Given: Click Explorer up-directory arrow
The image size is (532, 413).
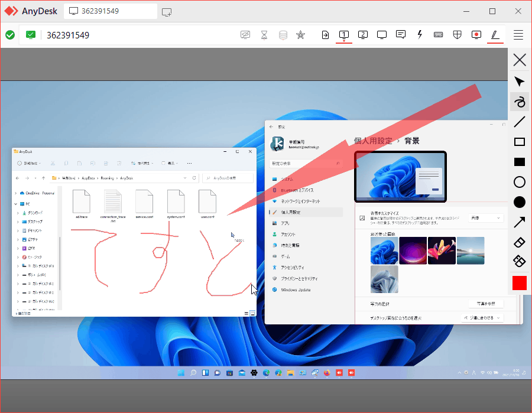Looking at the screenshot, I should pyautogui.click(x=43, y=178).
